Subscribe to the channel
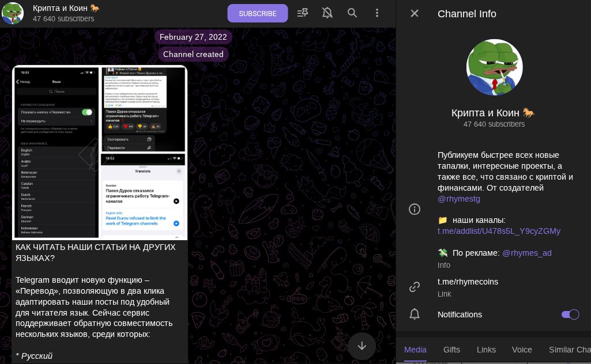The image size is (591, 364). [x=257, y=14]
